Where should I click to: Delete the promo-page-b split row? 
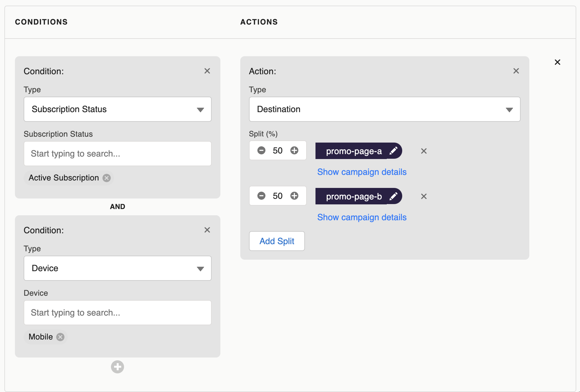424,197
